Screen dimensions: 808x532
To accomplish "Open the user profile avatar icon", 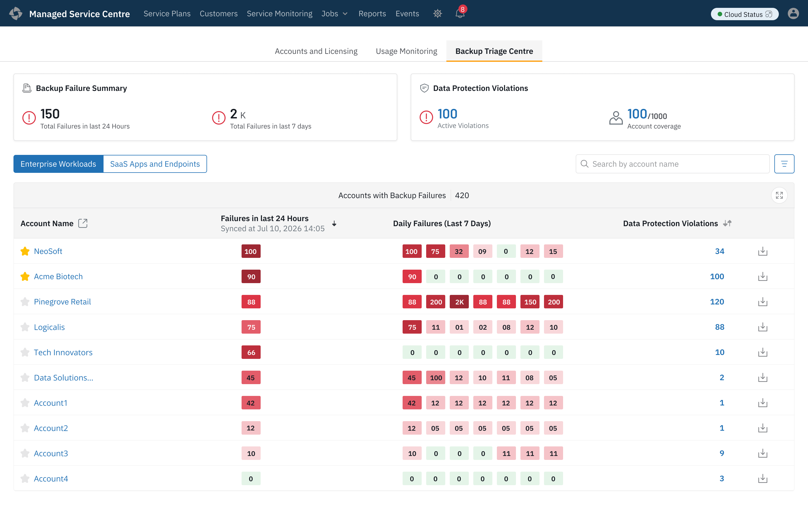I will [793, 13].
